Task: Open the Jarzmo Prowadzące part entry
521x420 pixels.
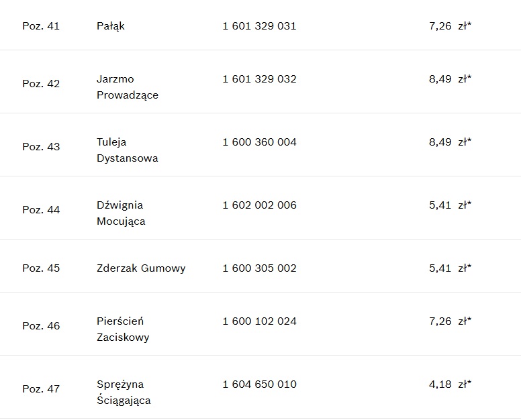Action: (x=128, y=87)
